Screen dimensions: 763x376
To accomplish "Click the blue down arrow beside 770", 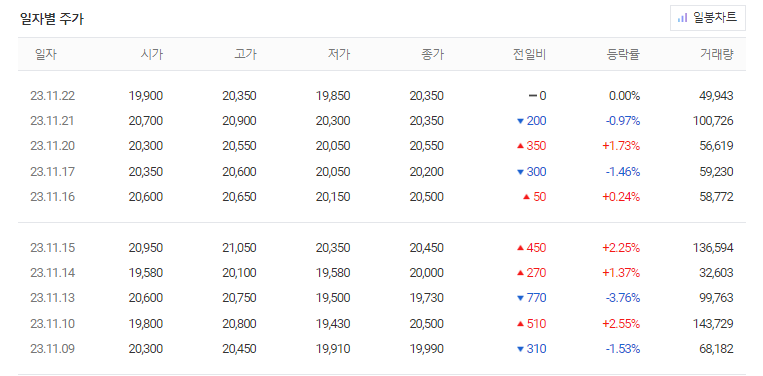I will pos(520,298).
